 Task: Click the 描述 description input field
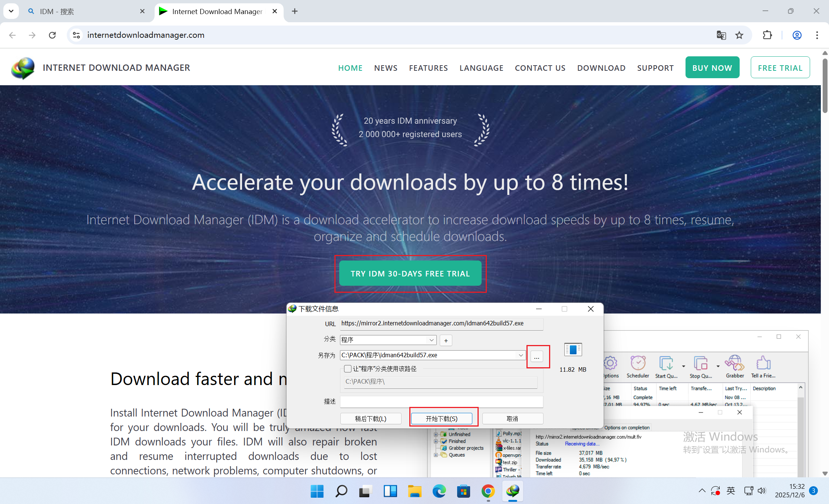click(x=441, y=401)
